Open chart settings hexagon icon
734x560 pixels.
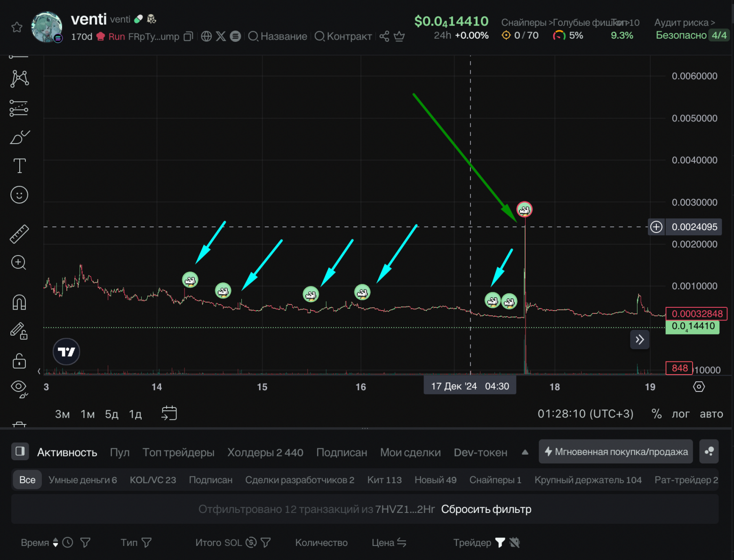(x=699, y=387)
